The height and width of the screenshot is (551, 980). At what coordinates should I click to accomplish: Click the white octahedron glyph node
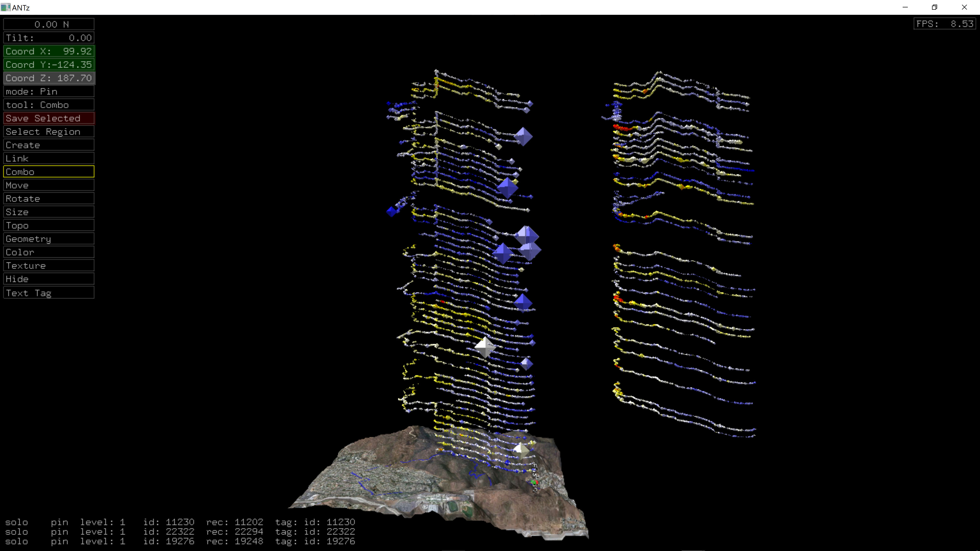485,347
